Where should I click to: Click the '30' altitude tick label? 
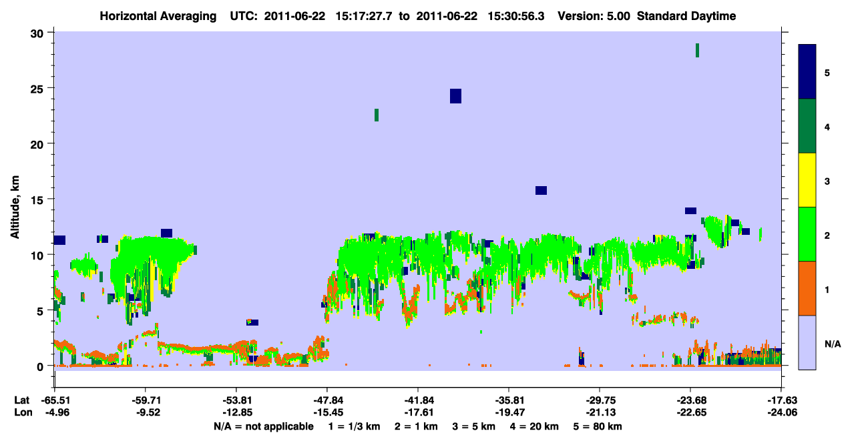(39, 33)
